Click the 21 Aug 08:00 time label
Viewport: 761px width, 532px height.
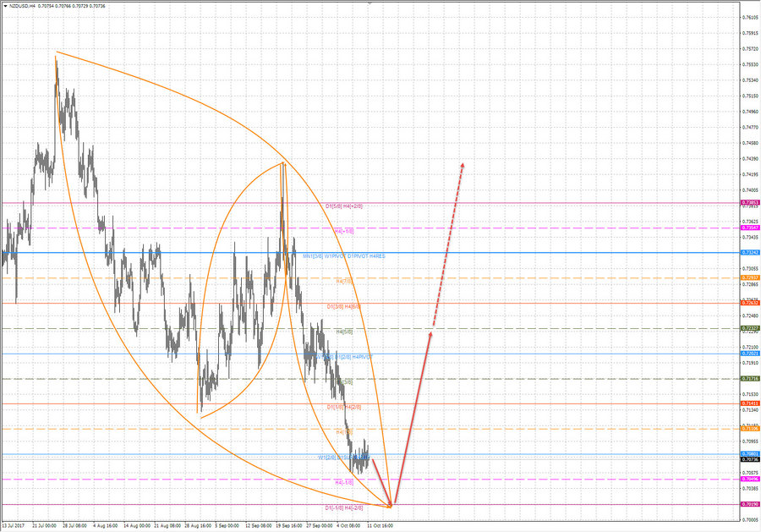tap(167, 526)
